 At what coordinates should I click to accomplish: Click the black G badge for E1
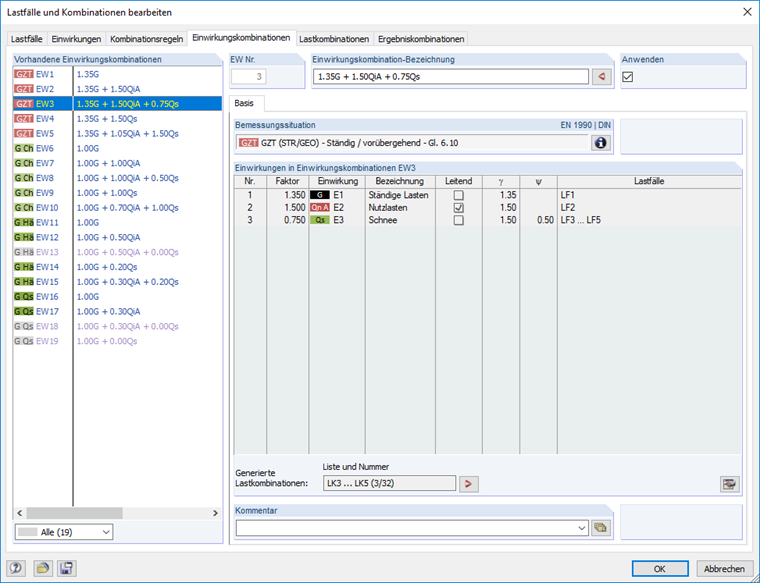[x=319, y=195]
